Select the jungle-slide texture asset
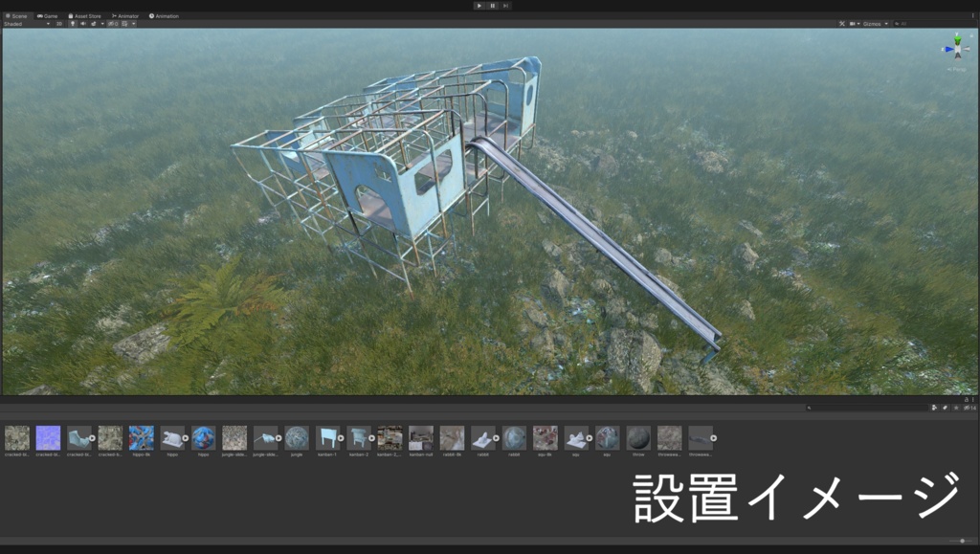Screen dimensions: 980x554 [234, 438]
